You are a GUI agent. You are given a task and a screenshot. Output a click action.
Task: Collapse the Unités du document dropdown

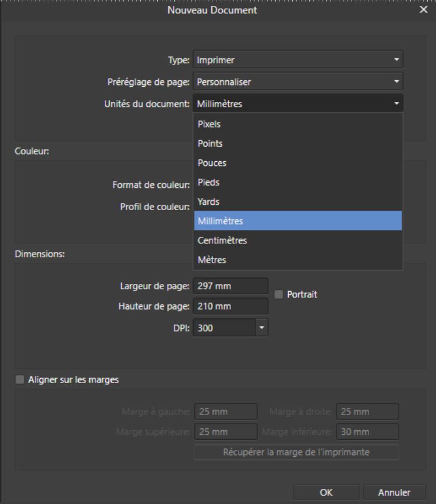click(x=297, y=104)
